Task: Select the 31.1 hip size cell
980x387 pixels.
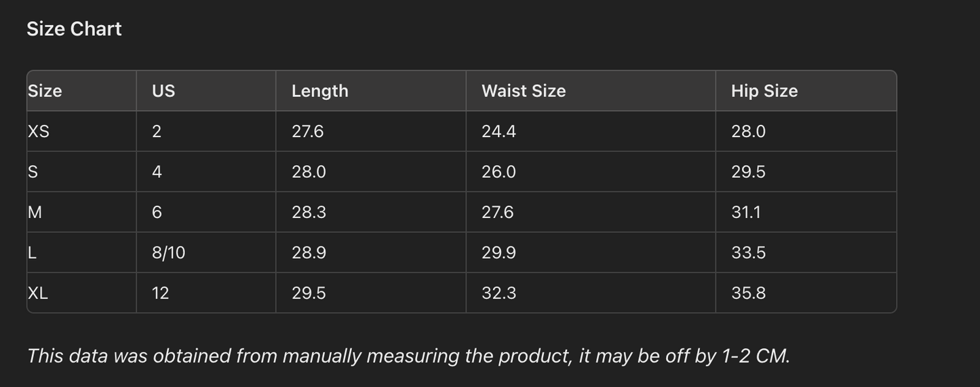Action: tap(745, 212)
